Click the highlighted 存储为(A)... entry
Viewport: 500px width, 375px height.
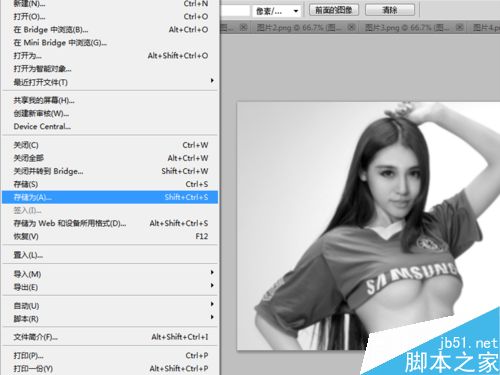pyautogui.click(x=110, y=197)
